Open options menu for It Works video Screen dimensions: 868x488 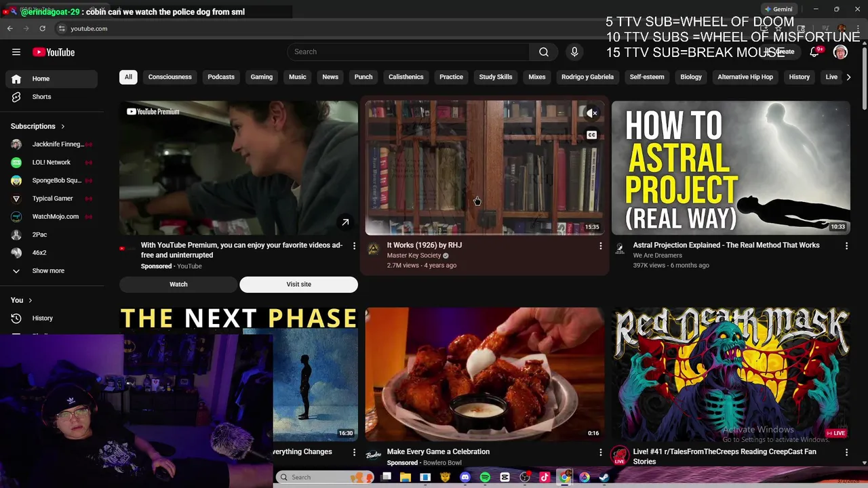pyautogui.click(x=600, y=246)
